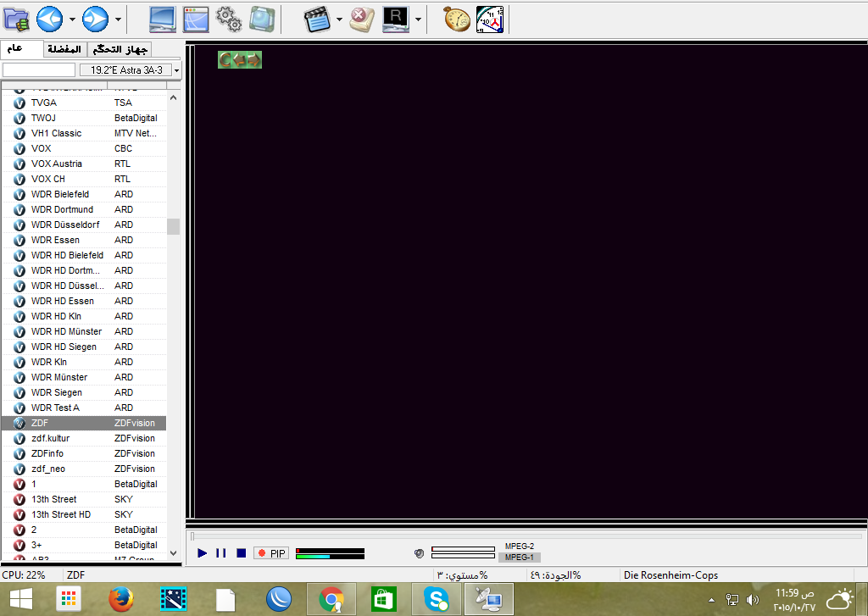Open dropdown arrow next to forward arrow
Image resolution: width=868 pixels, height=616 pixels.
(x=118, y=20)
